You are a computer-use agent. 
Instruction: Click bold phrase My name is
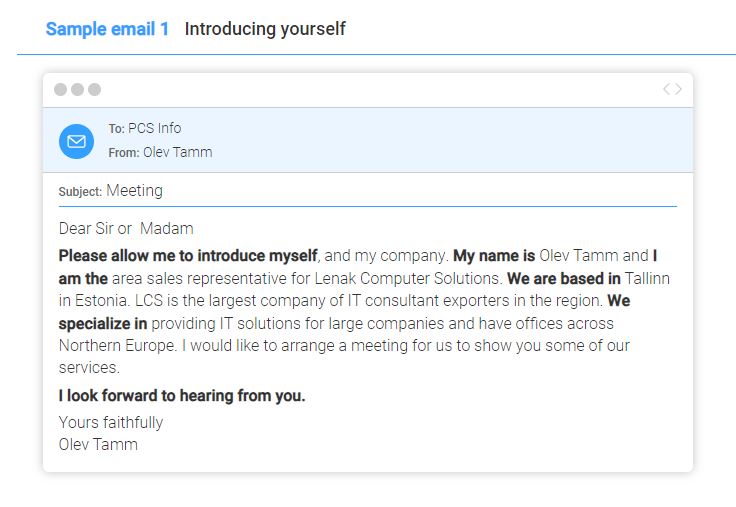pos(494,256)
